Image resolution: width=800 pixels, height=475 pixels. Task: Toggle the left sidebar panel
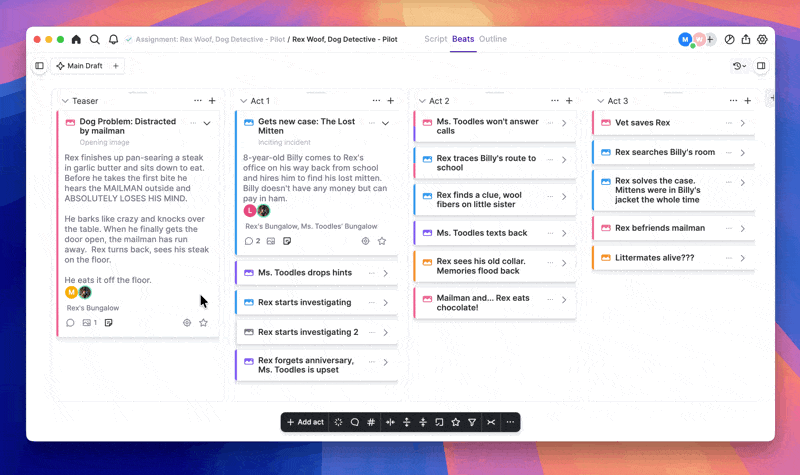(x=40, y=66)
